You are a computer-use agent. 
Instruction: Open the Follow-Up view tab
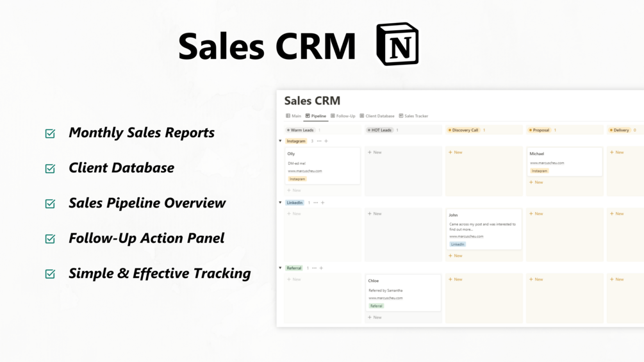pos(343,116)
